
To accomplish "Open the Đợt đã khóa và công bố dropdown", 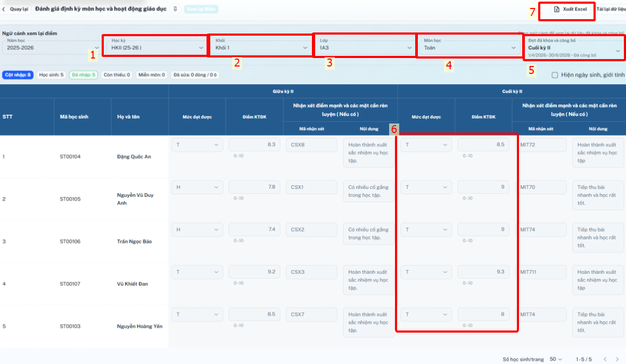I will click(574, 48).
